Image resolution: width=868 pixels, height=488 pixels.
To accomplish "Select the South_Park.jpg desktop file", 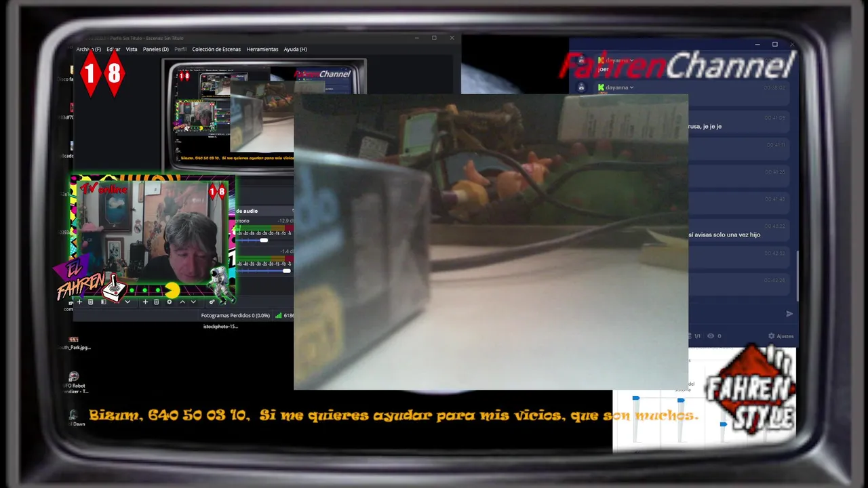I will click(x=74, y=343).
